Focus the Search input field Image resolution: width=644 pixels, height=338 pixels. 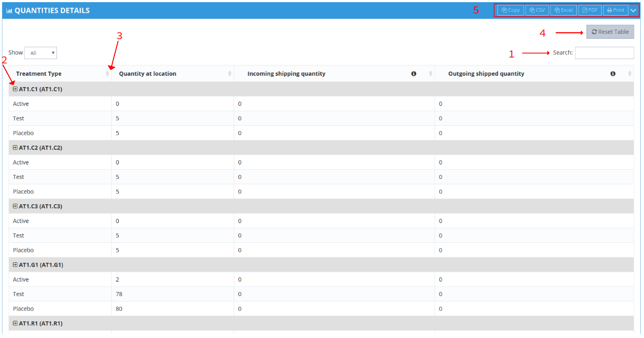(x=604, y=53)
